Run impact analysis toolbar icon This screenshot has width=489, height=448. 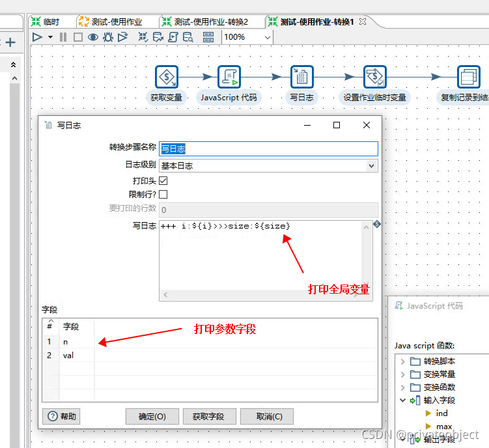pyautogui.click(x=158, y=37)
